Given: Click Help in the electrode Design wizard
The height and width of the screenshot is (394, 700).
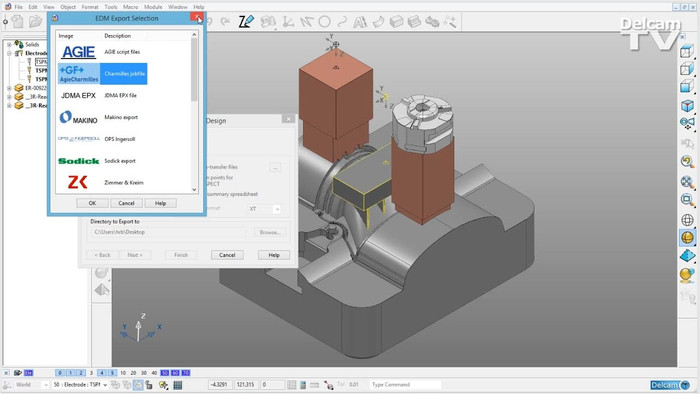Looking at the screenshot, I should point(274,255).
